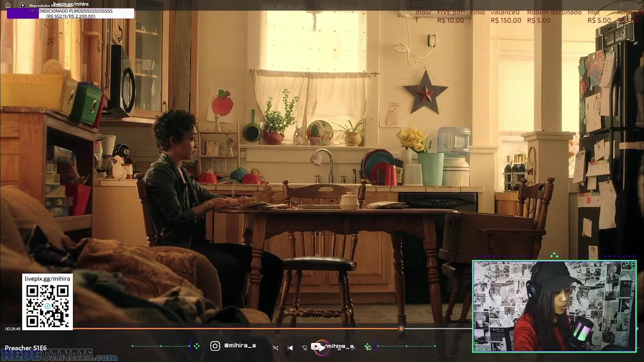This screenshot has height=362, width=644.
Task: Click the R$ 552.11/R$ 2.200.00 goal amount
Action: [x=70, y=17]
